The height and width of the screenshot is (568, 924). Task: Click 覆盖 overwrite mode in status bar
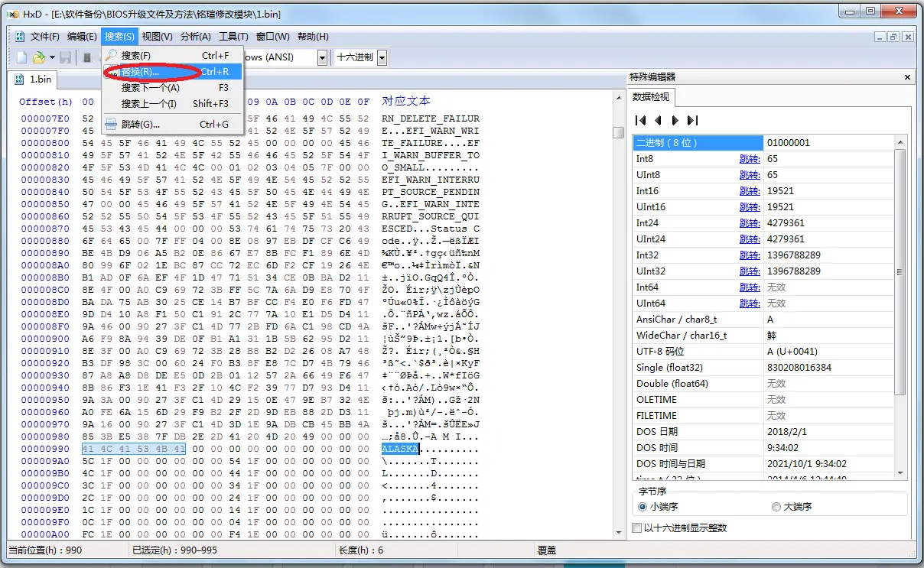pos(547,550)
